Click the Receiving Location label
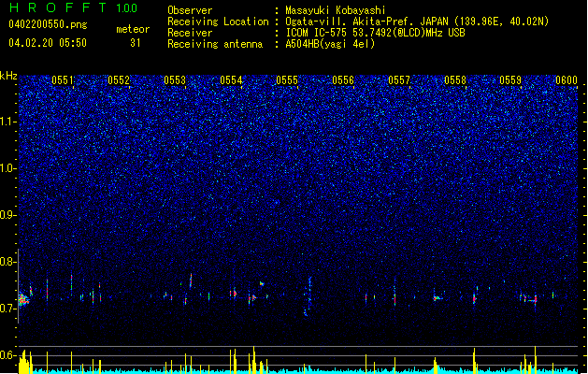The height and width of the screenshot is (374, 588). 218,22
